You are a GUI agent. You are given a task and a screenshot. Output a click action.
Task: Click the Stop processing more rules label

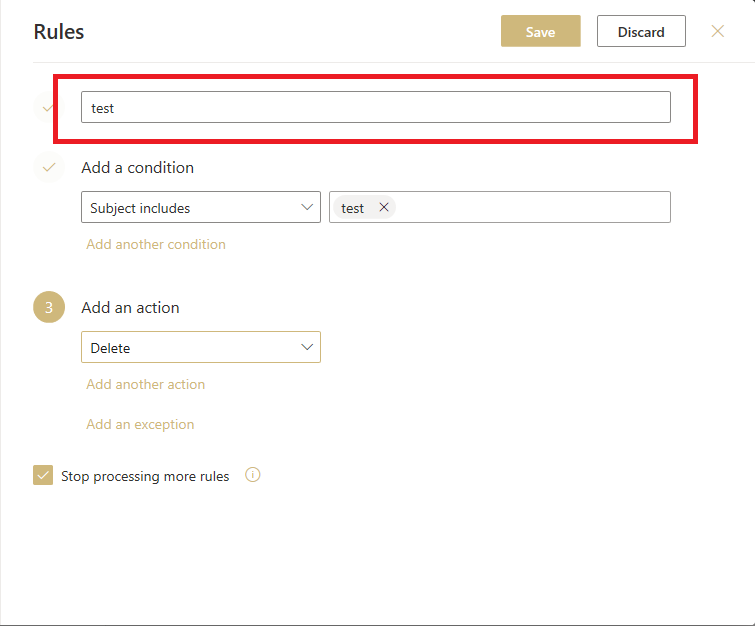point(145,476)
